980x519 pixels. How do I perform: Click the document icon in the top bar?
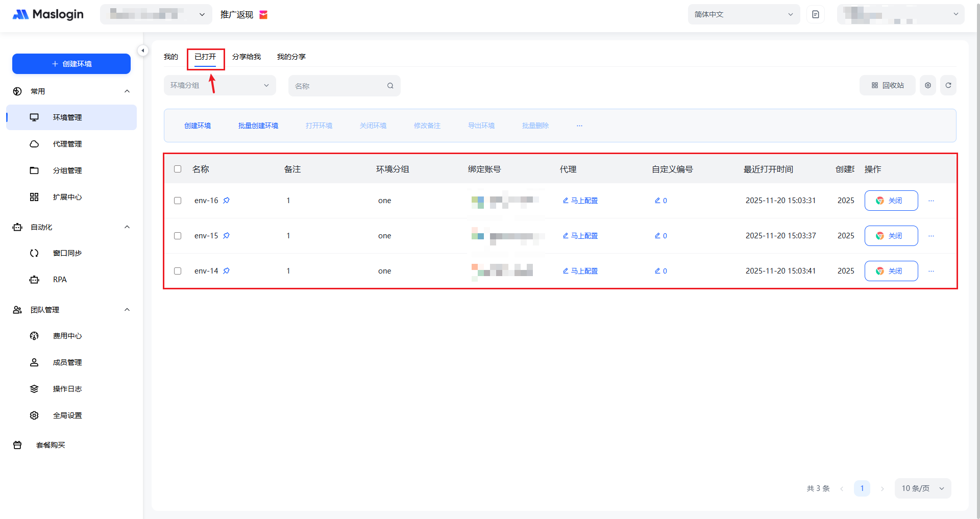click(x=815, y=15)
